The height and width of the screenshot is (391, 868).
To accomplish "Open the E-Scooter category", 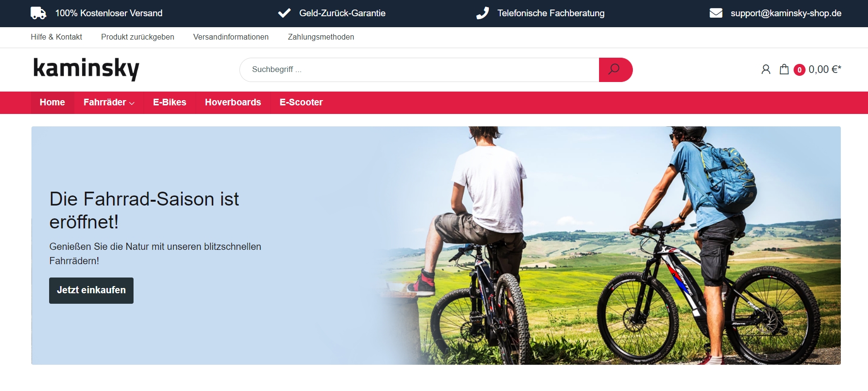I will (301, 103).
